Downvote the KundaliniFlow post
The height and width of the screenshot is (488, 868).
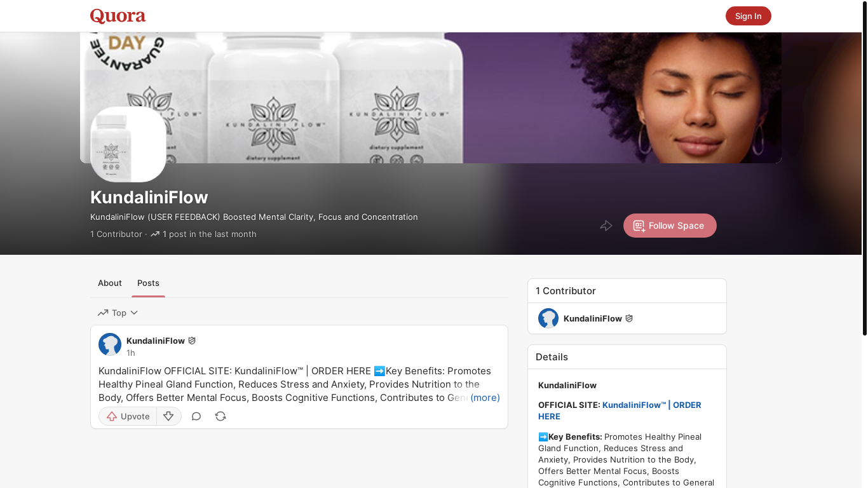[x=168, y=416]
